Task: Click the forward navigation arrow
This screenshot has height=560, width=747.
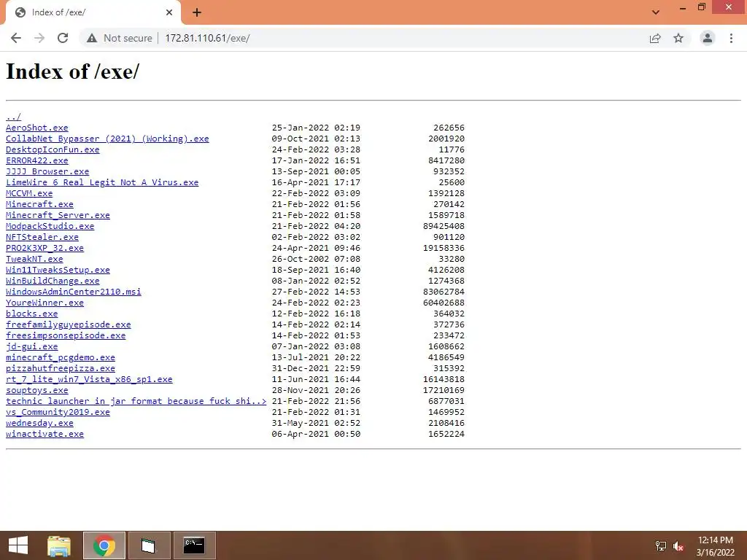Action: [39, 38]
